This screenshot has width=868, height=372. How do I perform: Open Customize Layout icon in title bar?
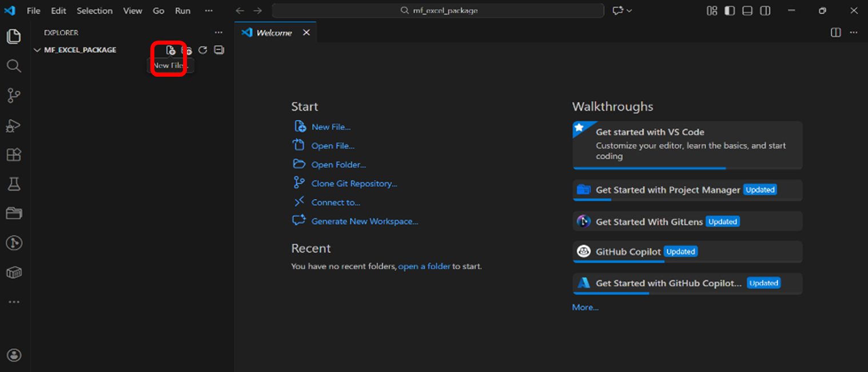(x=712, y=11)
